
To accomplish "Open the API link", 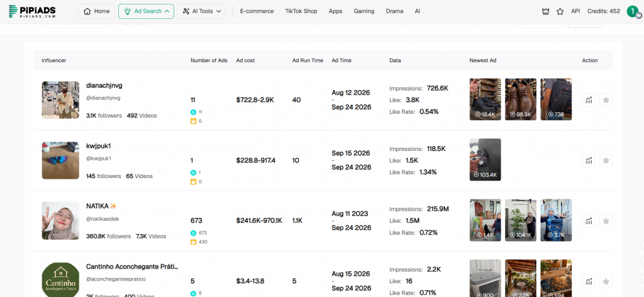I will [x=575, y=11].
